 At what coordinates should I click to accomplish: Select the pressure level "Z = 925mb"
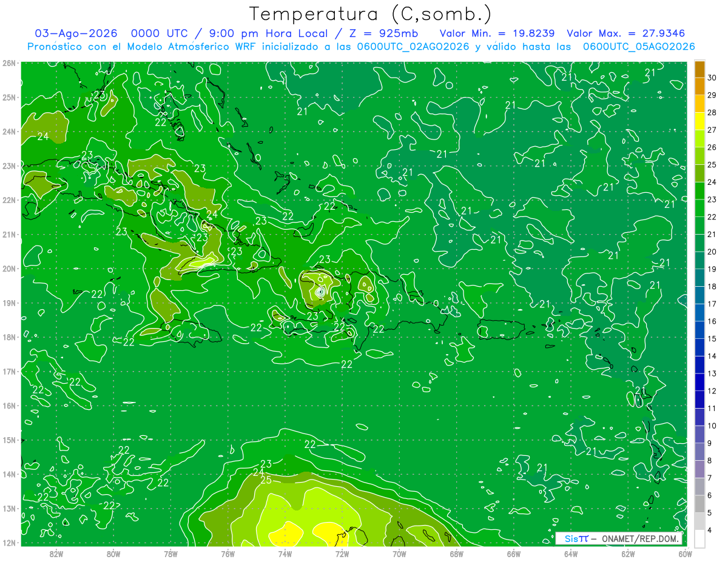383,33
